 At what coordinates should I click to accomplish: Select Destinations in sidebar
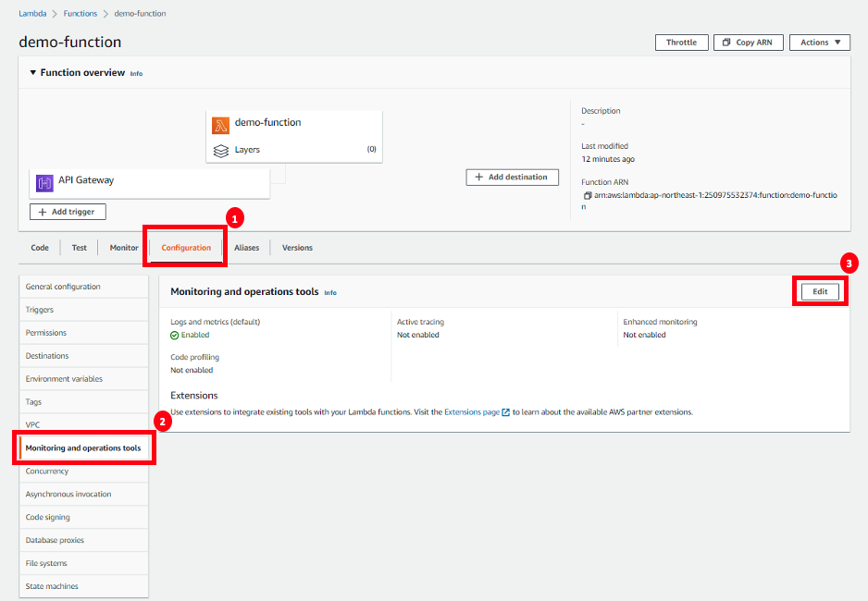[x=83, y=356]
